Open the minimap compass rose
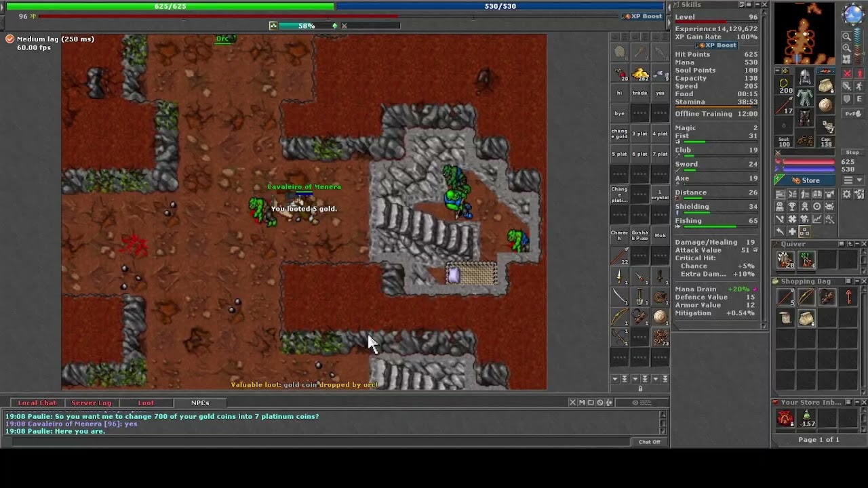The image size is (868, 488). click(x=854, y=14)
